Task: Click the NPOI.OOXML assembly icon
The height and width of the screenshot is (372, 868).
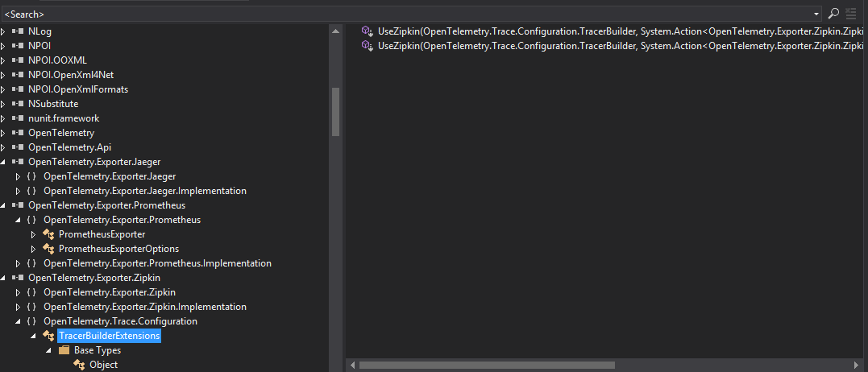Action: (19, 60)
